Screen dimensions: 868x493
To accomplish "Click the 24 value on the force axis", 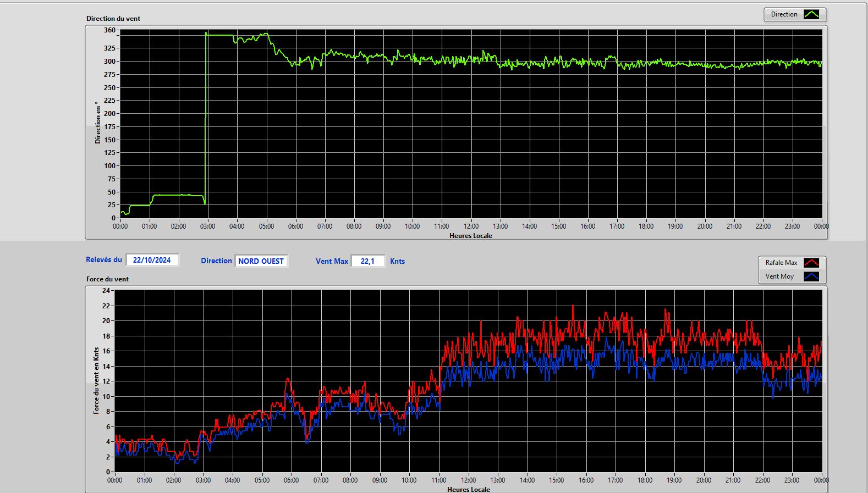I will tap(106, 290).
